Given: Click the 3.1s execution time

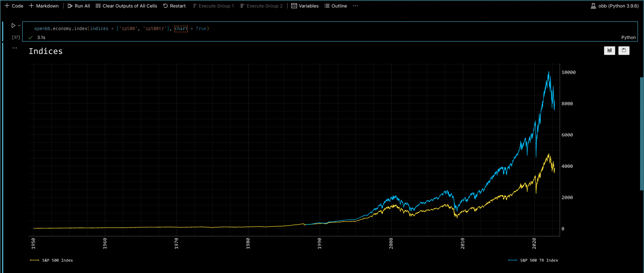Looking at the screenshot, I should tap(41, 37).
